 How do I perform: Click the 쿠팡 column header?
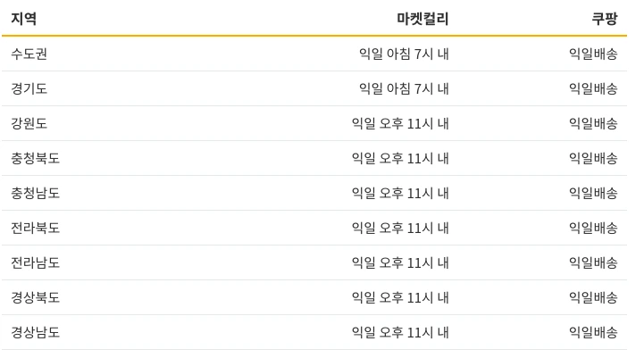click(605, 19)
